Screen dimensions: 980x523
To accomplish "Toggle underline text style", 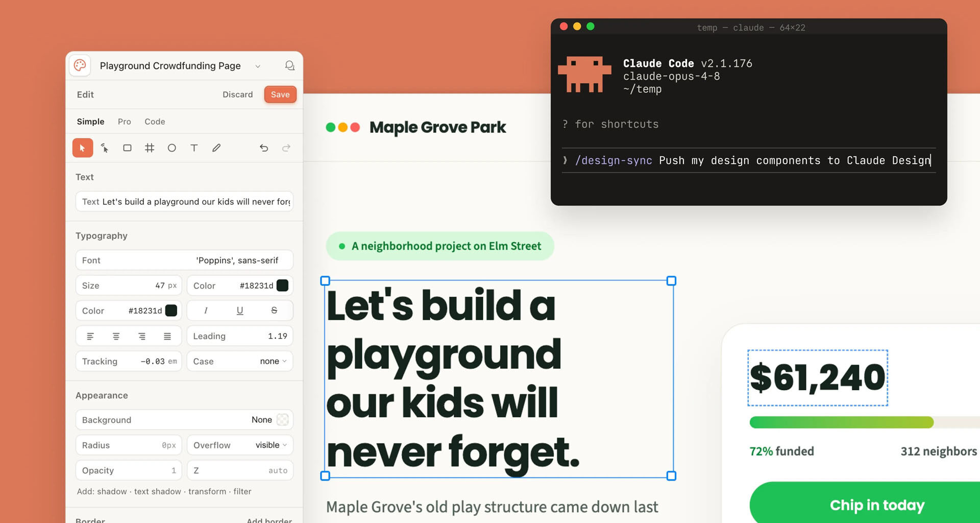I will 240,311.
